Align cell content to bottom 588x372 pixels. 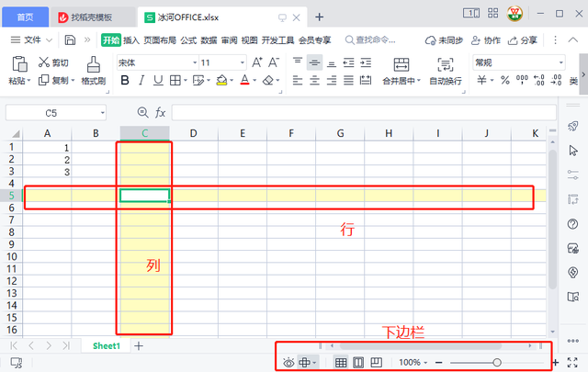[332, 63]
